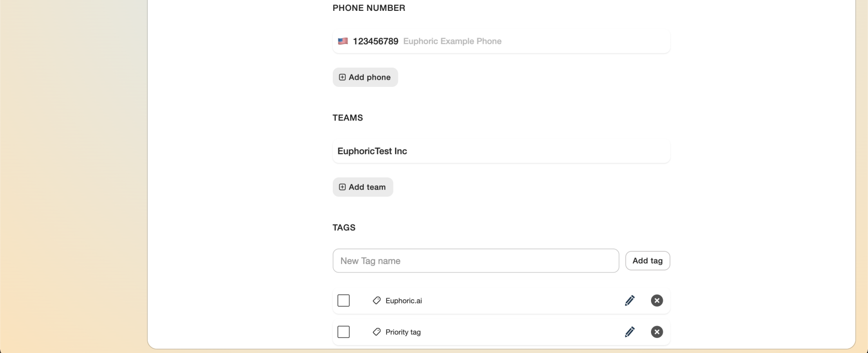Open the EuphoricTest Inc team entry

372,151
